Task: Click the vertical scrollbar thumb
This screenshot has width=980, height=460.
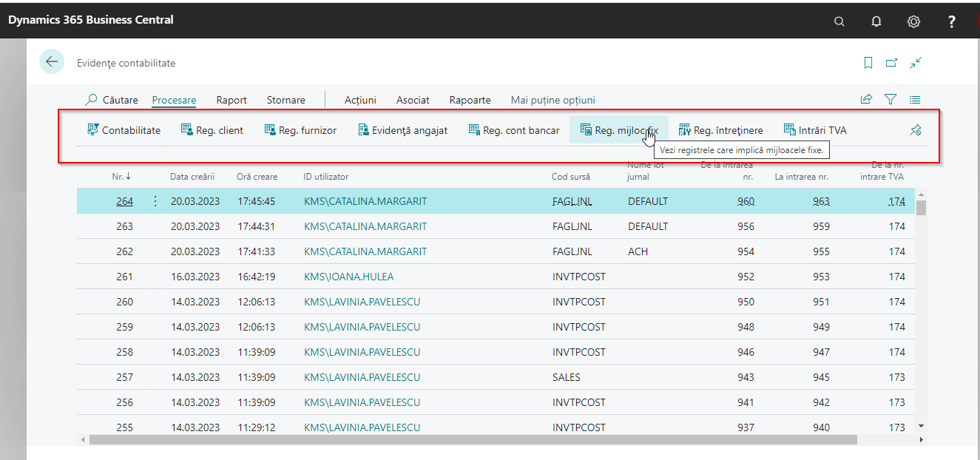Action: click(x=921, y=206)
